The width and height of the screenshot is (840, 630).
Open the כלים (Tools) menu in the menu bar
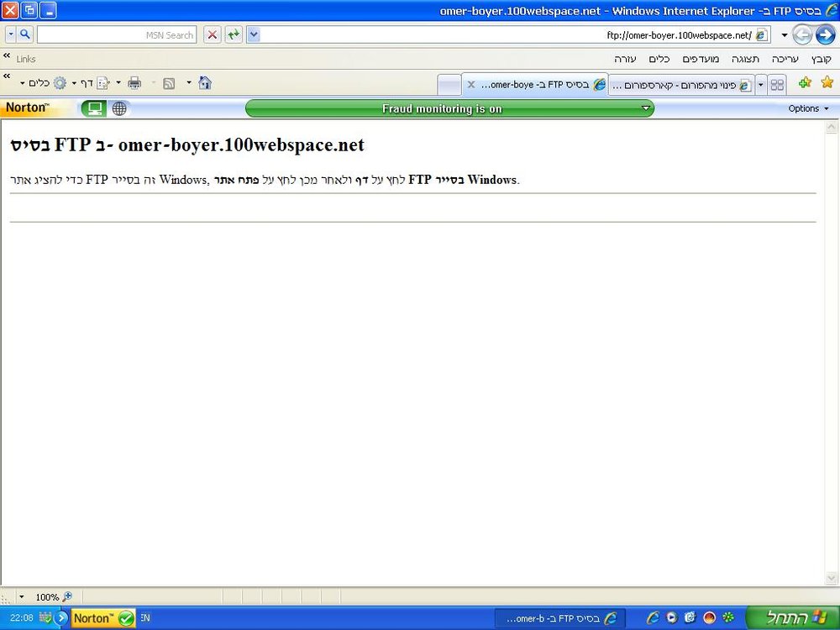(659, 59)
